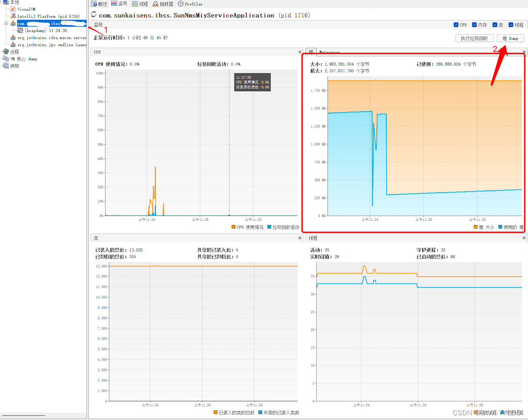Screen dimensions: 528x420
Task: Click the horizontal scrollbar below the sidebar
Action: [23, 415]
